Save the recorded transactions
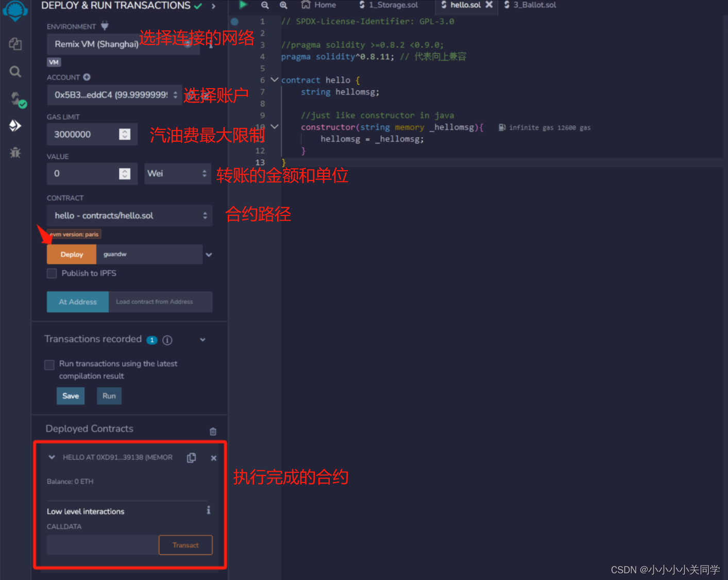Image resolution: width=728 pixels, height=580 pixels. pos(71,396)
